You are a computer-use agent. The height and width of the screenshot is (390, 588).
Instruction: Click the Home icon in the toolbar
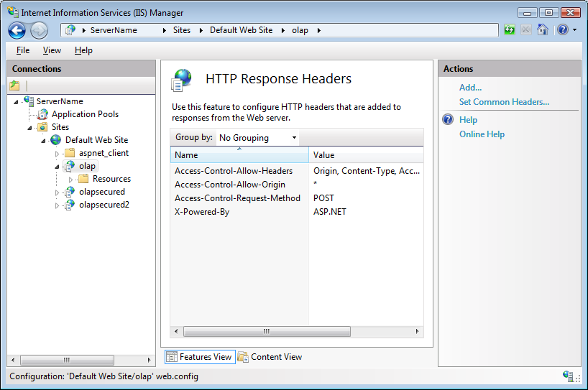click(543, 30)
